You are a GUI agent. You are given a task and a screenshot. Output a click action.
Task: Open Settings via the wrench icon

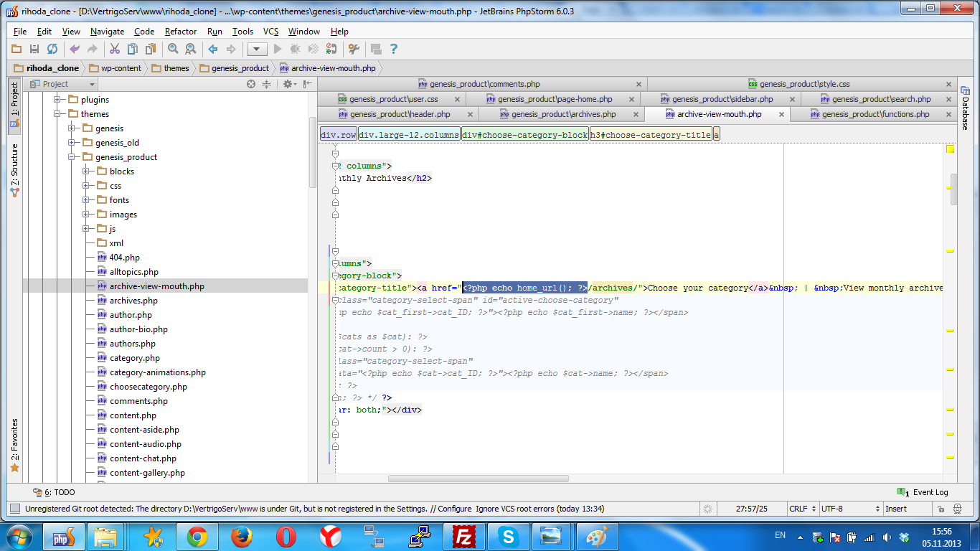pyautogui.click(x=354, y=49)
